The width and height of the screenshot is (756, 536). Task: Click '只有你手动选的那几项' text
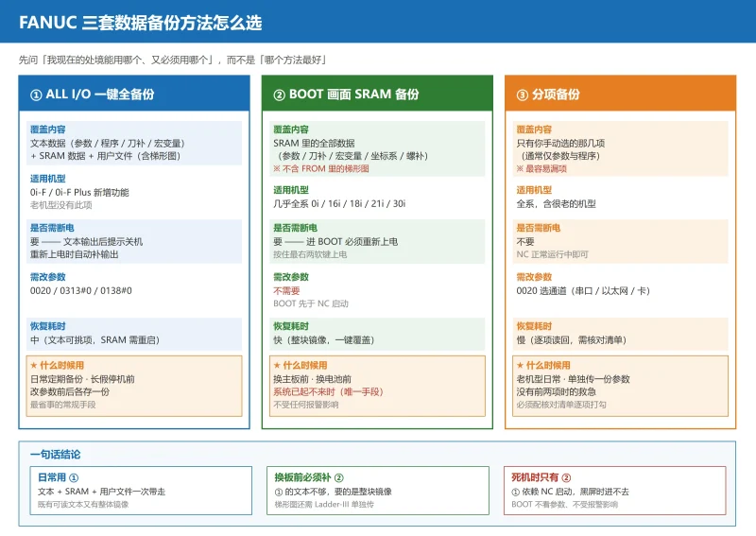pyautogui.click(x=560, y=144)
